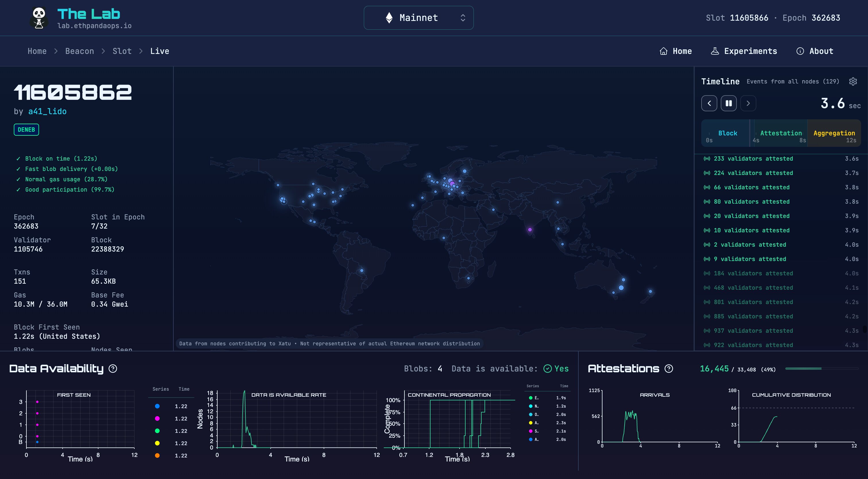Click the flask Experiments icon
This screenshot has height=479, width=868.
[715, 51]
